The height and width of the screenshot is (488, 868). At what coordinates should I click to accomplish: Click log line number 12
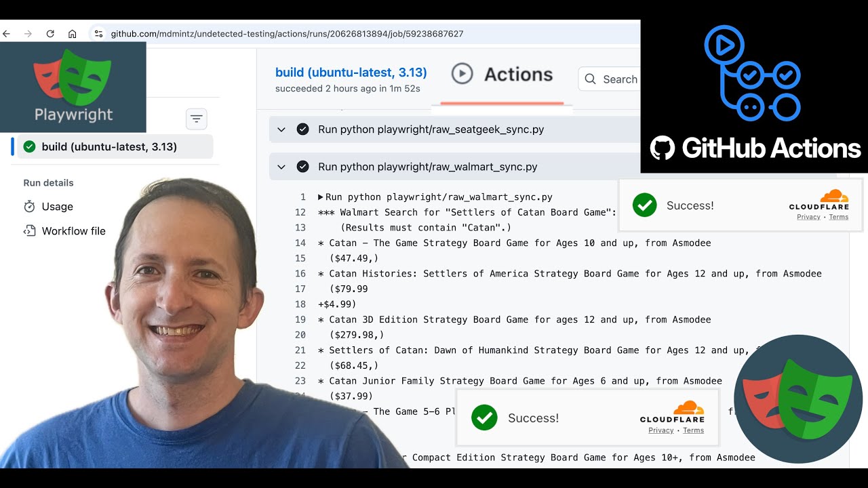[300, 212]
